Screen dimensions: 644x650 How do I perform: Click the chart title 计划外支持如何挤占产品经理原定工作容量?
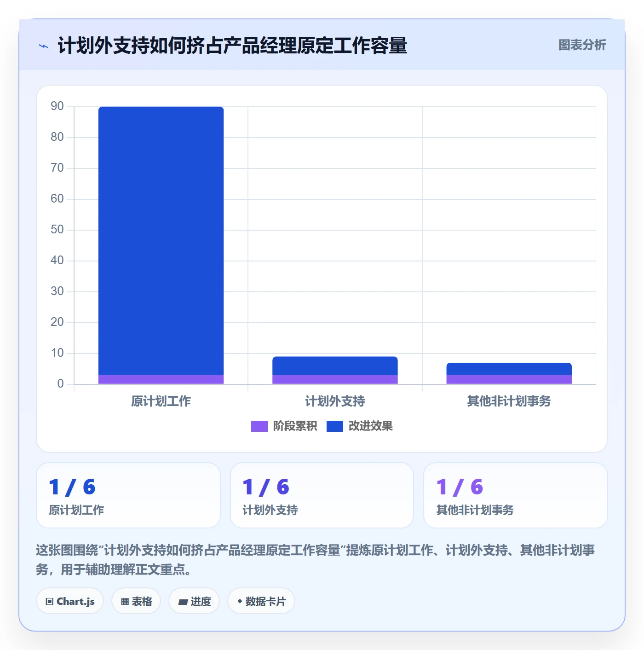coord(232,46)
